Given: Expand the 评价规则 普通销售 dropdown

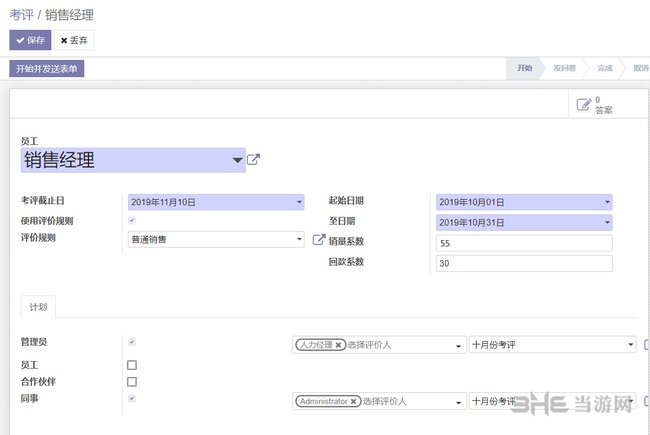Looking at the screenshot, I should pos(299,239).
